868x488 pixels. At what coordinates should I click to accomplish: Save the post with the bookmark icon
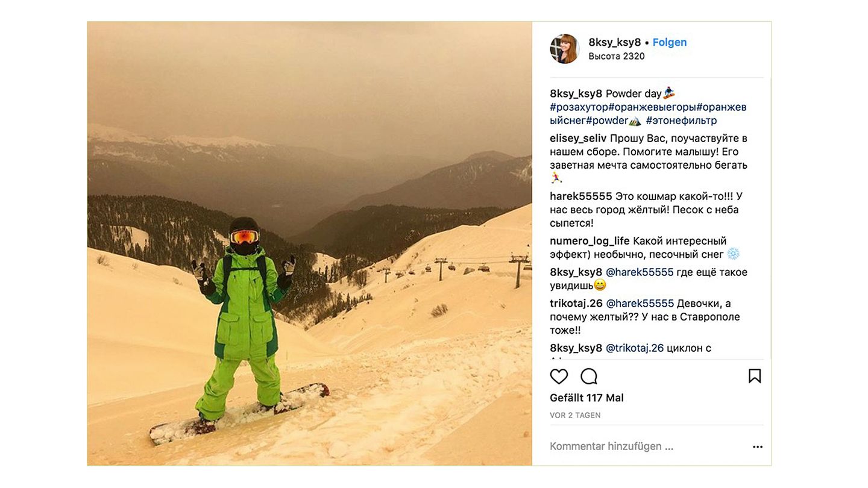pos(754,377)
